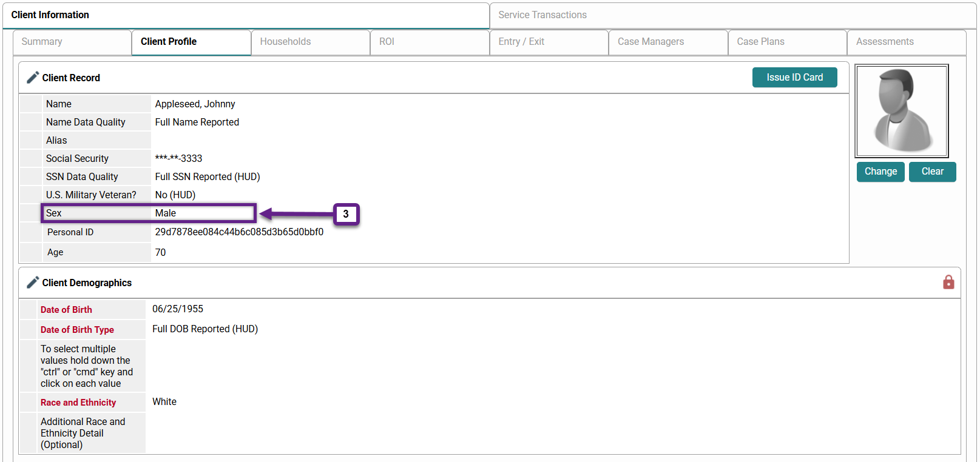Click the Race and Ethnicity label

point(78,403)
